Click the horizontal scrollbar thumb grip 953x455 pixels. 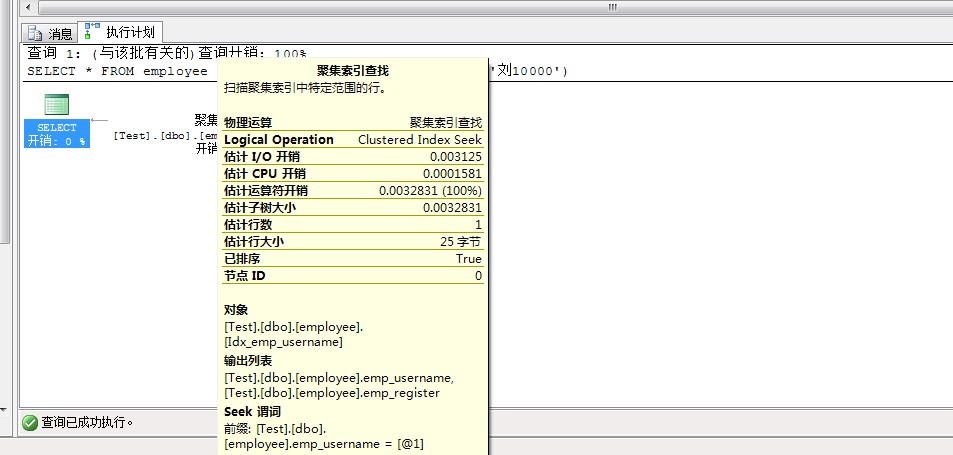click(612, 7)
